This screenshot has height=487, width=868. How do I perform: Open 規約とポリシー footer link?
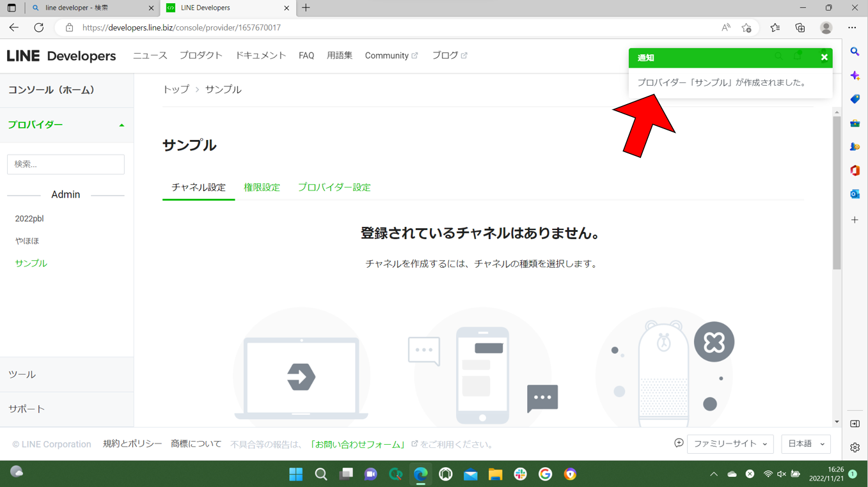pos(132,444)
